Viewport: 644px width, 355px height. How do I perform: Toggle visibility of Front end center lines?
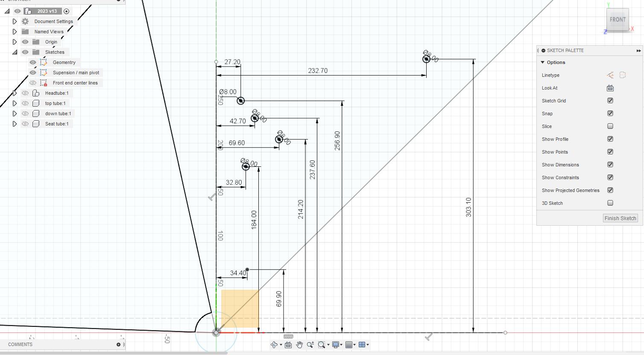[32, 82]
